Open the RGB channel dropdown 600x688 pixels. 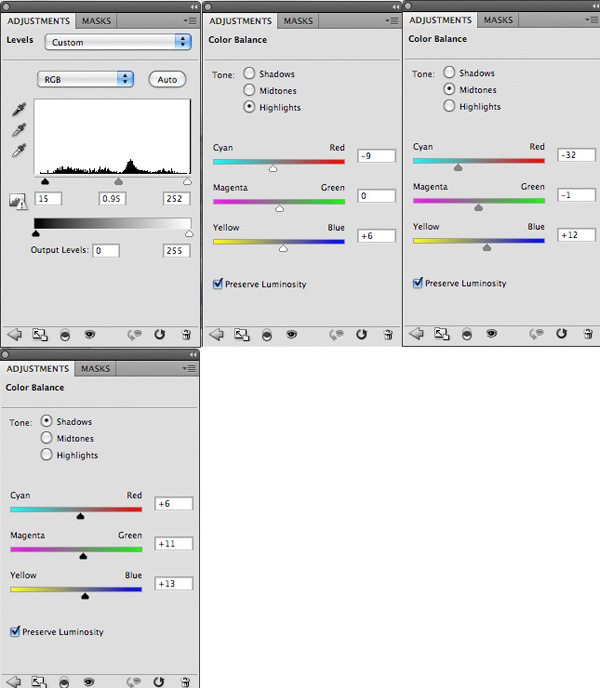pos(85,79)
